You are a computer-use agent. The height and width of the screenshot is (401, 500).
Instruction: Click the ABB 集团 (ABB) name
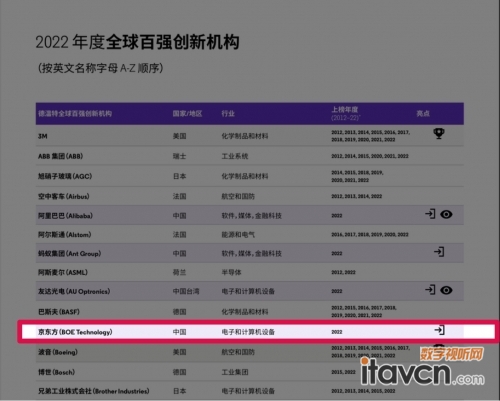click(60, 156)
